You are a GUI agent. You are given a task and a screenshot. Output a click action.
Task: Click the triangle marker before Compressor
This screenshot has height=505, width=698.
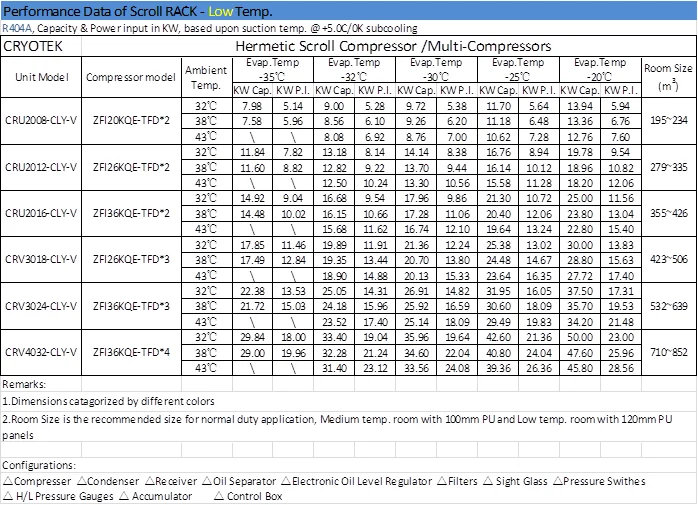(x=8, y=481)
